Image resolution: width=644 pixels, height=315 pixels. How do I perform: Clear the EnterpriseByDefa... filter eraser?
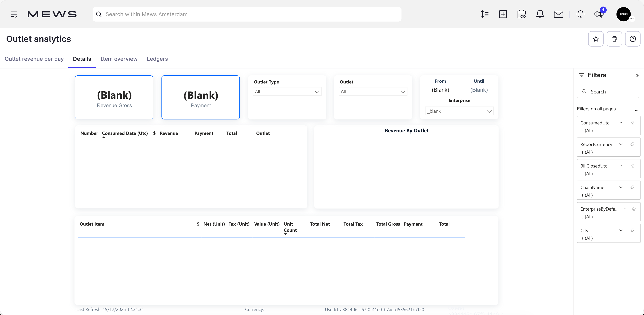click(634, 209)
